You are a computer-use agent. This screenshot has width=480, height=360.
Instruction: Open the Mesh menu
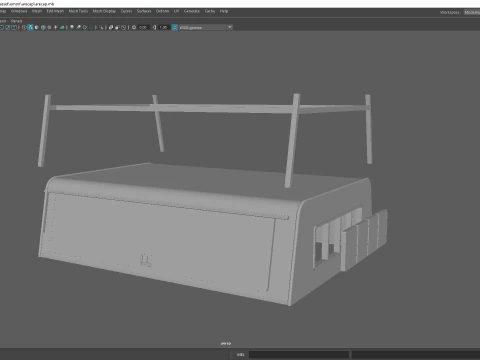coord(37,11)
